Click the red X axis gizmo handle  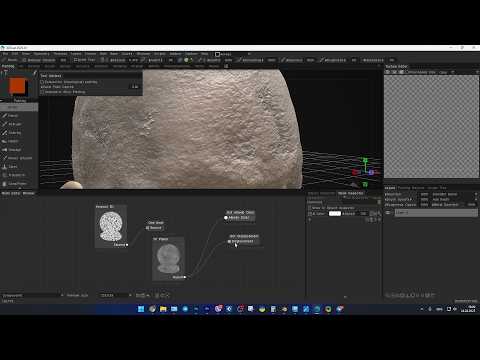(355, 172)
